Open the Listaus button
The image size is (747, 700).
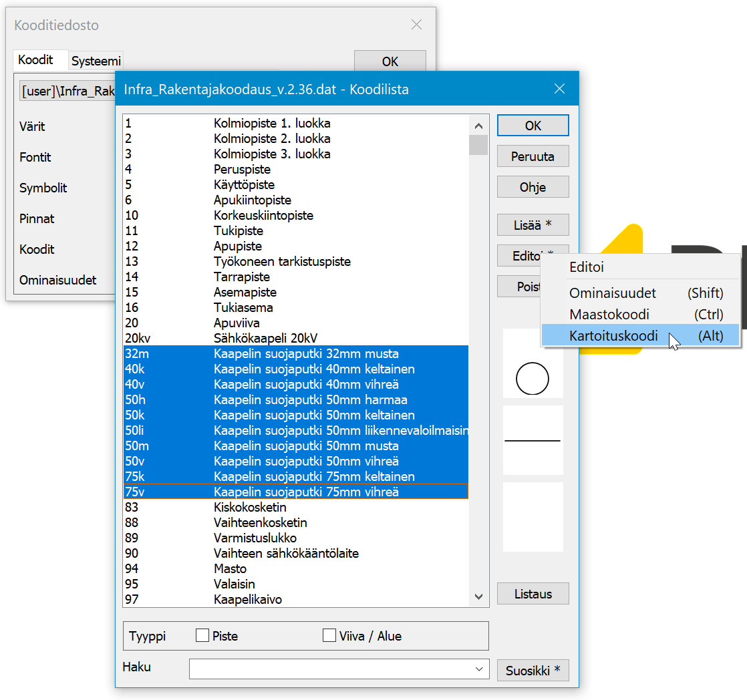[x=533, y=594]
